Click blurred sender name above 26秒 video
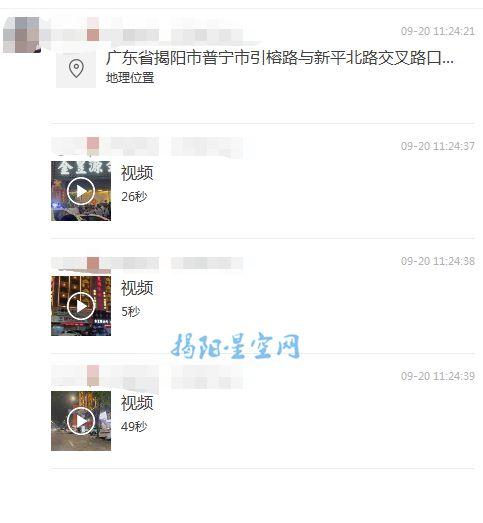The height and width of the screenshot is (523, 483). (x=147, y=147)
